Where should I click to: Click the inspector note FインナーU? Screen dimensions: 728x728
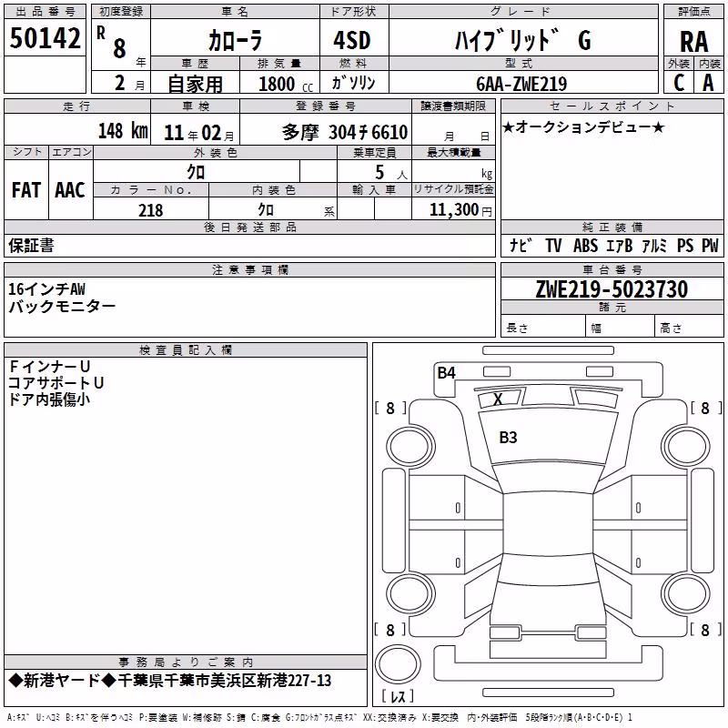coord(49,367)
